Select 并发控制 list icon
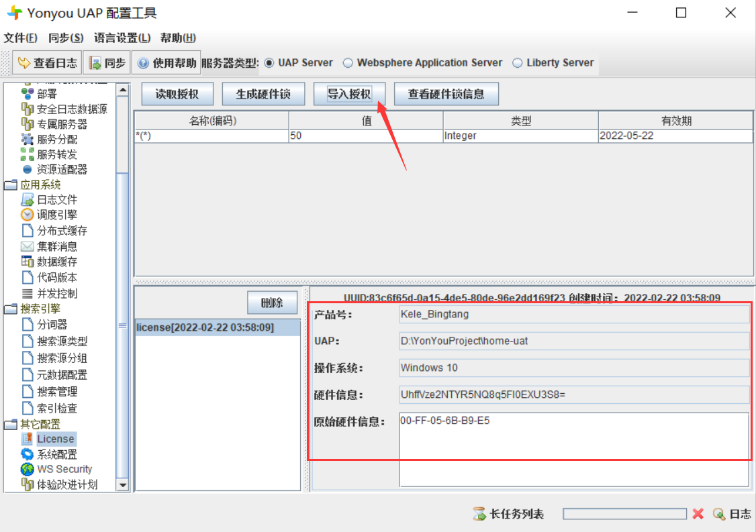 (x=28, y=293)
